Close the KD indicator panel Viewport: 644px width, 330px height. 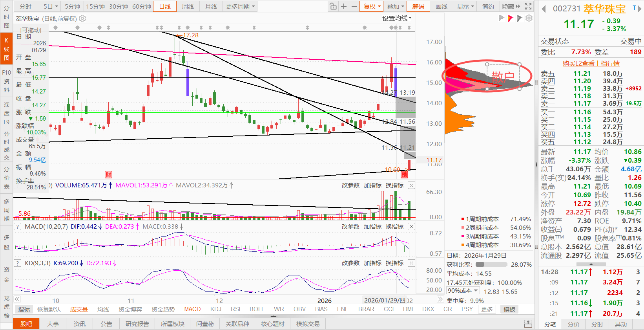click(x=411, y=263)
